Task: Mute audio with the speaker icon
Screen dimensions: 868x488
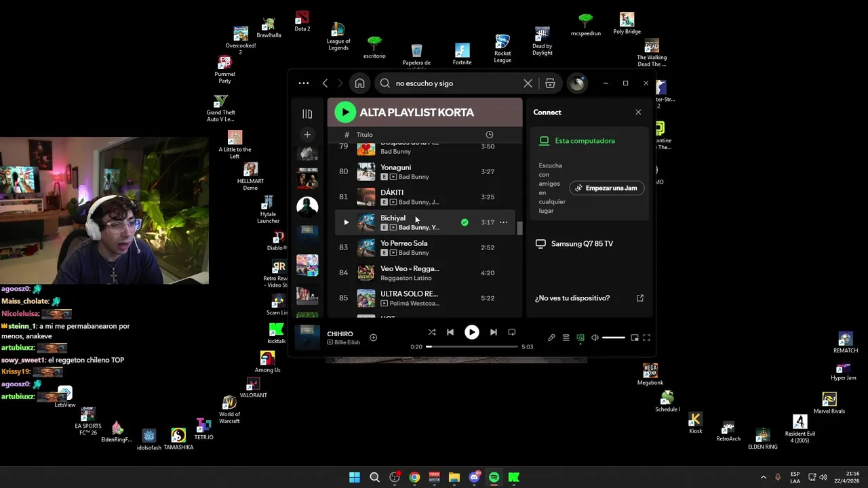Action: pos(595,338)
